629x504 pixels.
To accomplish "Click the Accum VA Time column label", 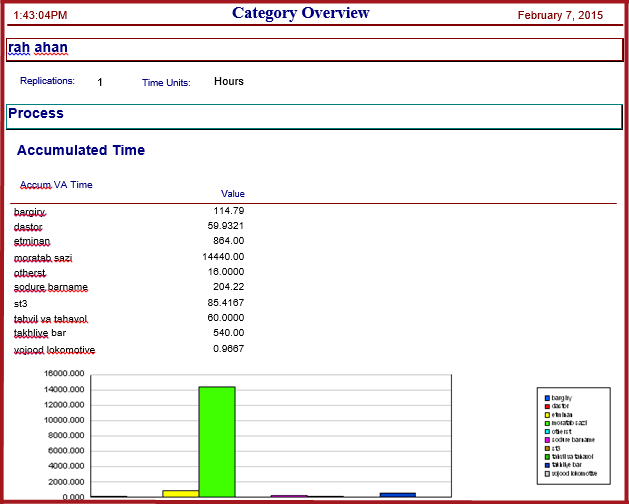I will pyautogui.click(x=56, y=185).
